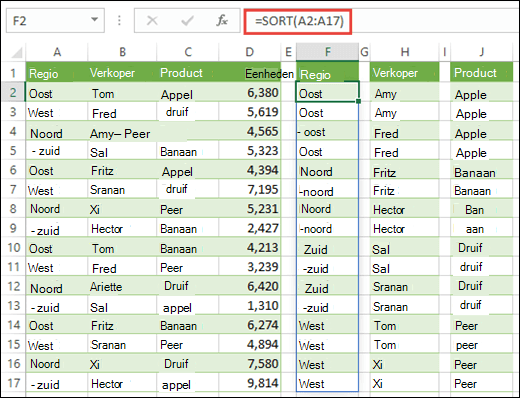Click the Enter checkmark formula bar icon
This screenshot has height=398, width=520.
coord(187,21)
